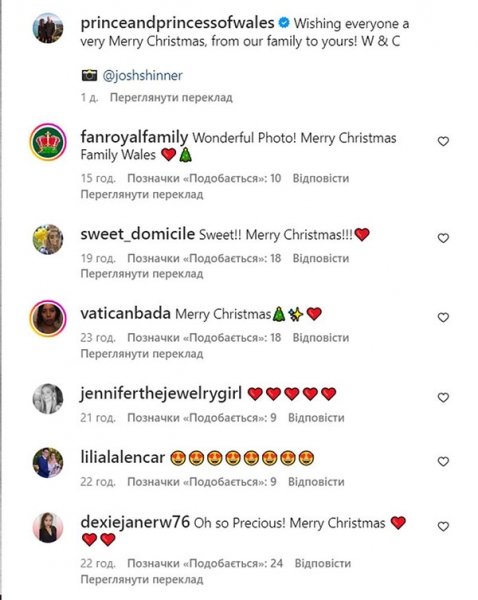Like dexiejanerw76's comment with the heart
Image resolution: width=478 pixels, height=600 pixels.
coord(443,527)
